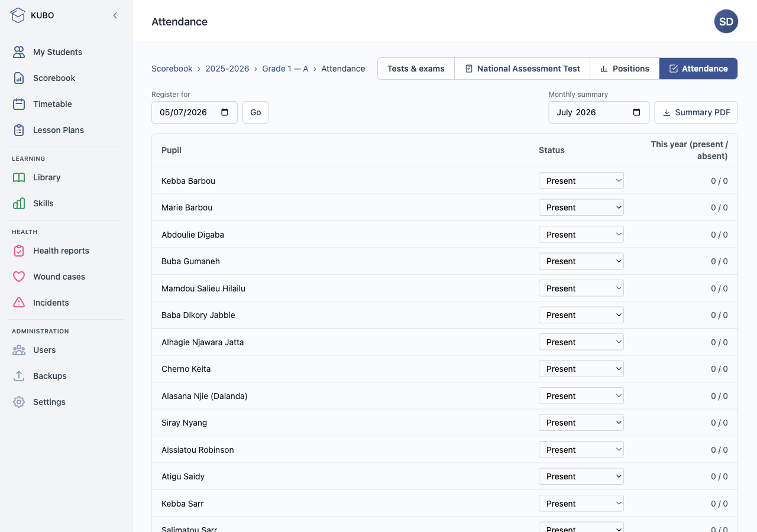Viewport: 757px width, 532px height.
Task: Click the Wound cases heart icon
Action: pos(19,277)
